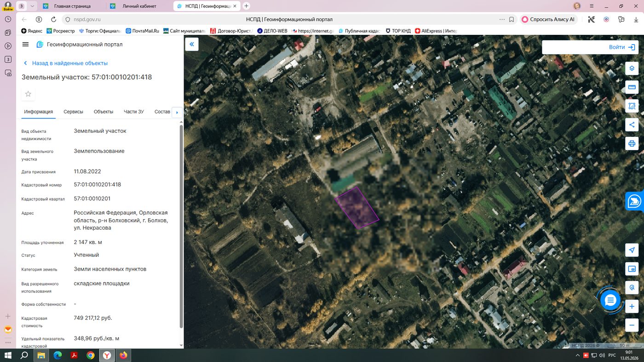Viewport: 644px width, 362px height.
Task: Open the map layers icon
Action: coord(632,68)
